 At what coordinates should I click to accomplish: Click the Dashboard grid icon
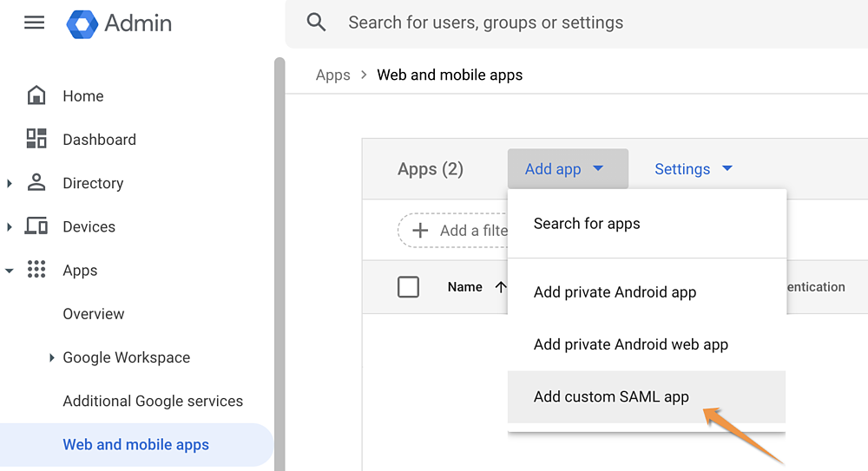36,139
